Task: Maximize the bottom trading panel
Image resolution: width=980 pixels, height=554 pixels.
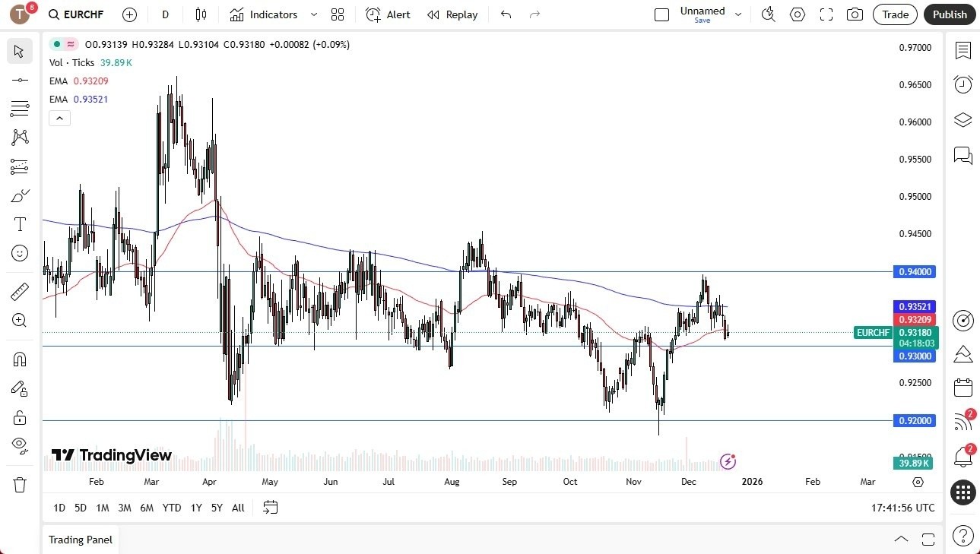Action: [928, 540]
